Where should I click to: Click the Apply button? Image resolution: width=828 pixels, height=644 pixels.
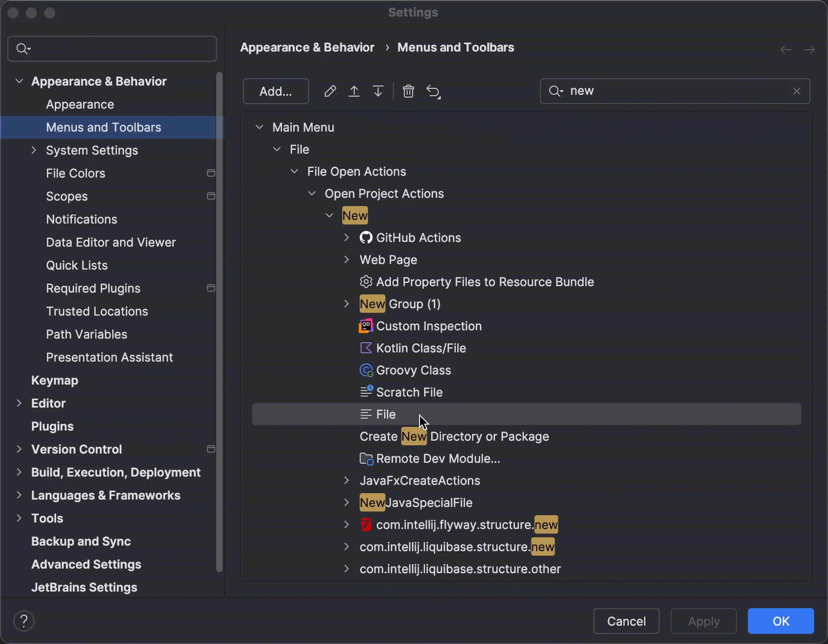[x=703, y=621]
